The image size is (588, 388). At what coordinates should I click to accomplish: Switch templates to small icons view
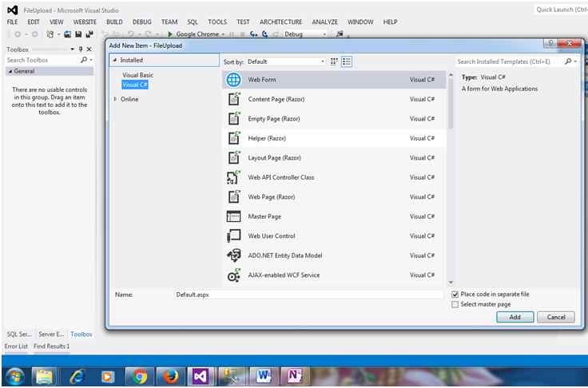(334, 61)
